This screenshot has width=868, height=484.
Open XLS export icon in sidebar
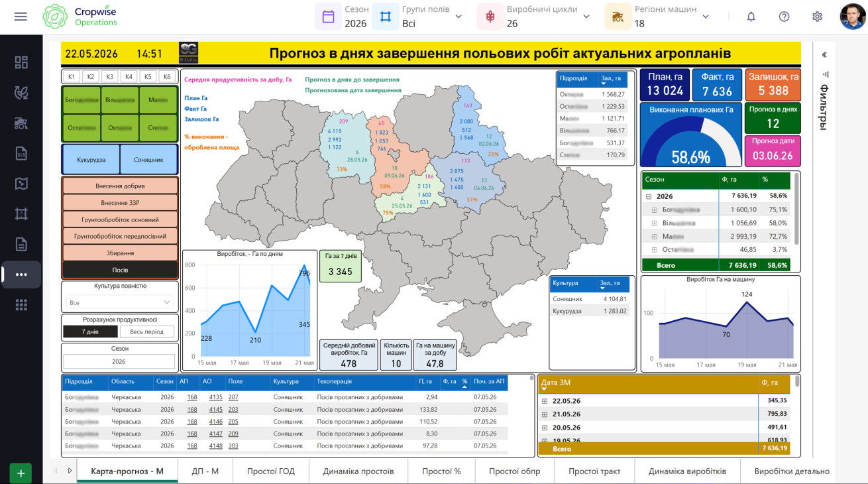[21, 153]
